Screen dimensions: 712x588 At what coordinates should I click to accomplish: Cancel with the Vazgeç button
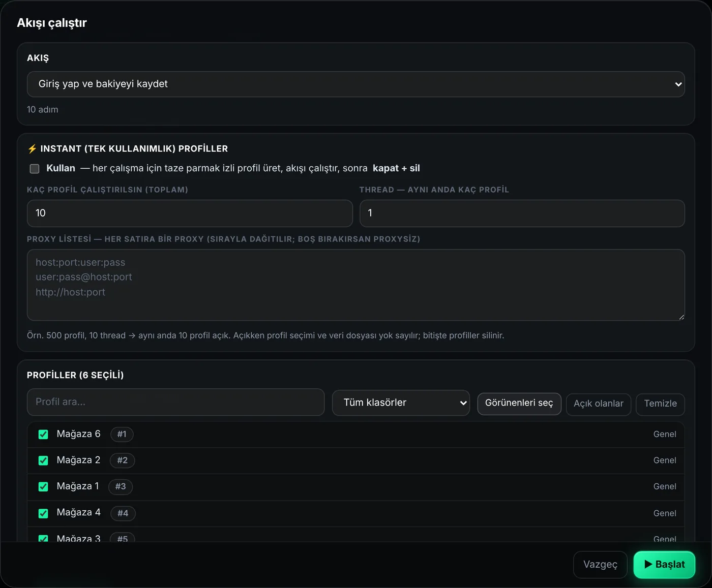600,565
